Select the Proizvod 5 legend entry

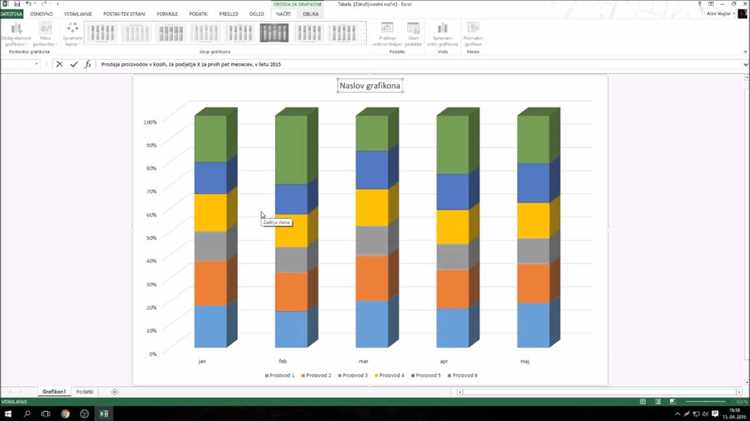(426, 376)
